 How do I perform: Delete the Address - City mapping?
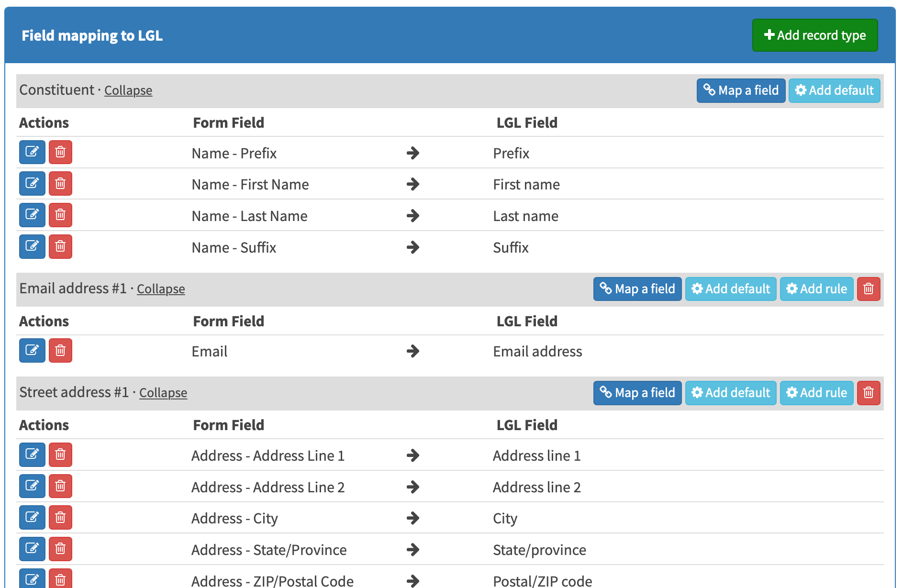coord(60,518)
